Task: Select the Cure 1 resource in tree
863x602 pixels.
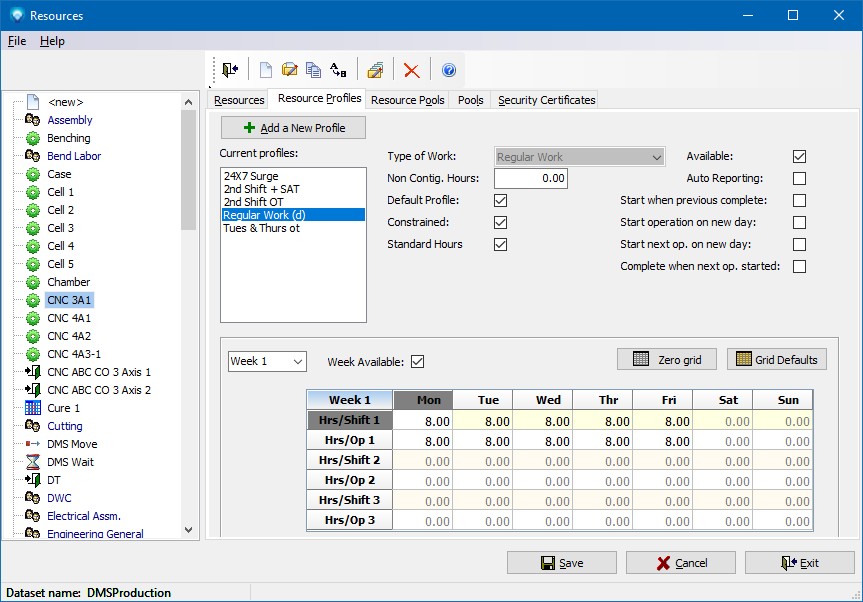Action: click(63, 408)
